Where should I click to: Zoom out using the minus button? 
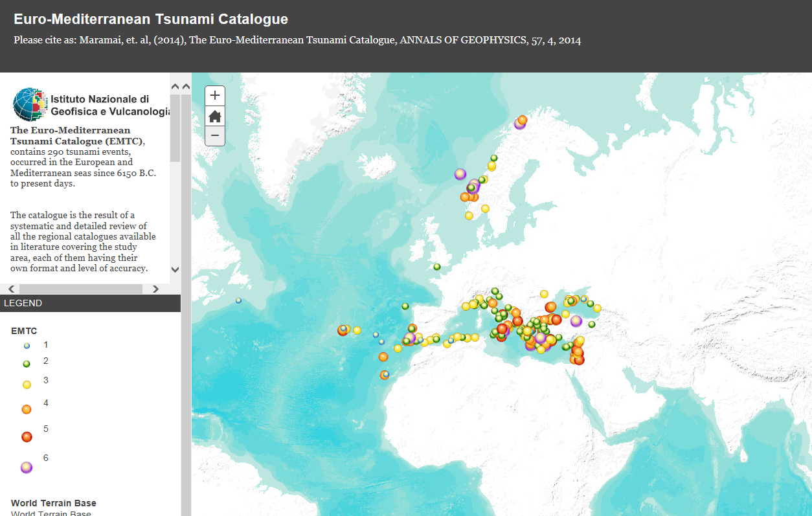pos(214,136)
